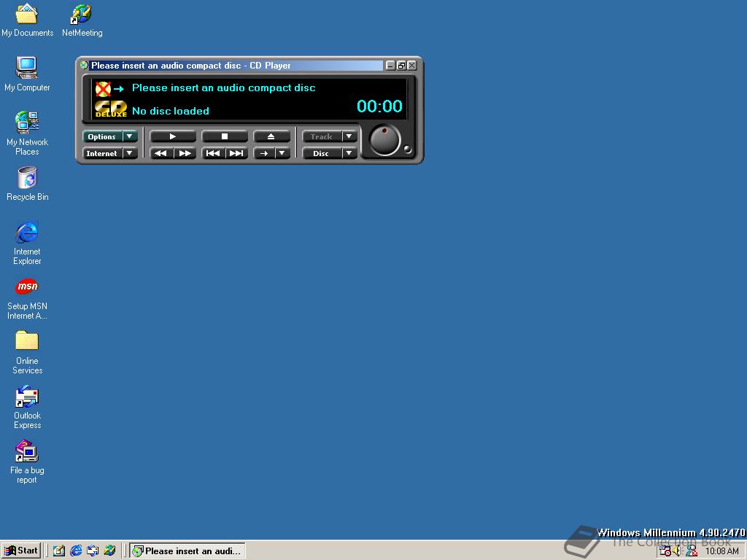Open the Disc dropdown arrow

(x=349, y=153)
